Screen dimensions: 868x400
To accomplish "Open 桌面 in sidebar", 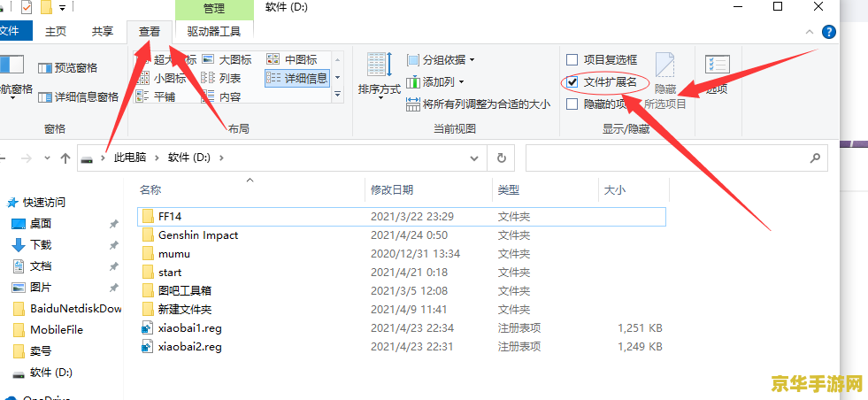I will pos(32,224).
